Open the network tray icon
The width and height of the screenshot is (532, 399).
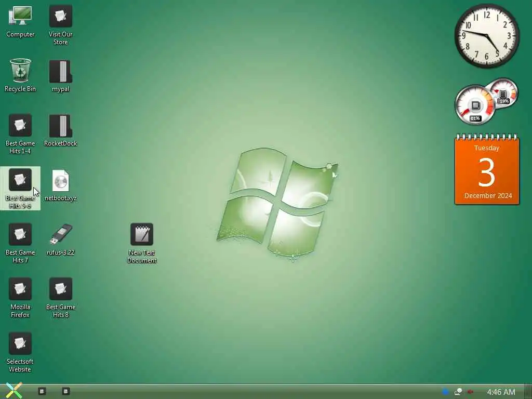pyautogui.click(x=458, y=392)
